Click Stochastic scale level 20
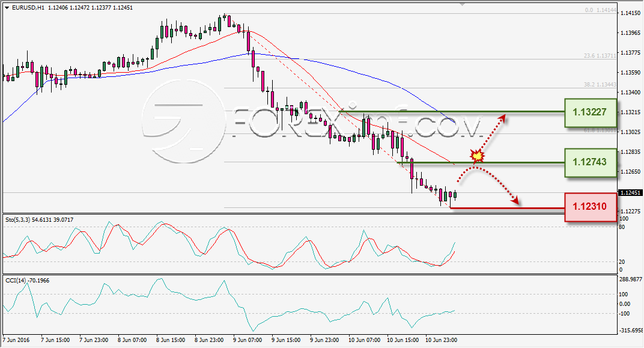The width and height of the screenshot is (644, 348). click(x=622, y=261)
